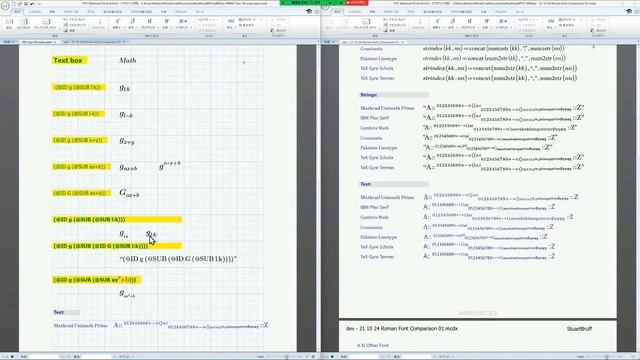Click the 'Text:' heading in right worksheet
The image size is (640, 360).
pos(365,184)
